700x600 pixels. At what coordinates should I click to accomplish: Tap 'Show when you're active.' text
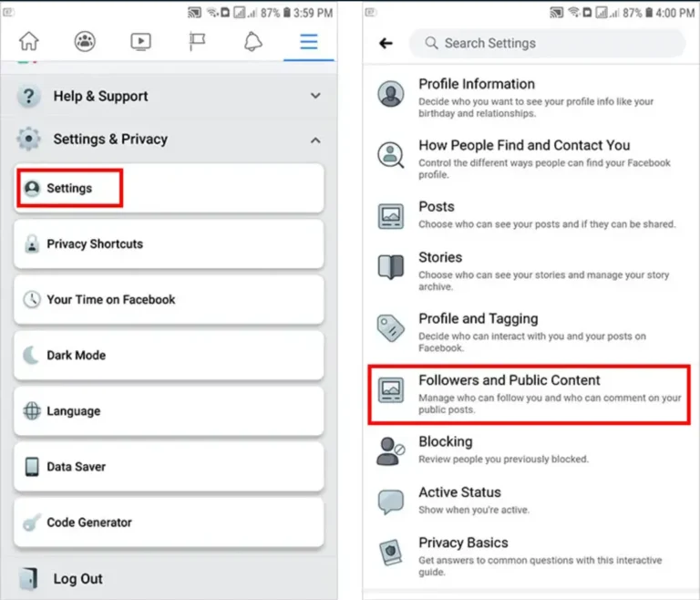(474, 510)
